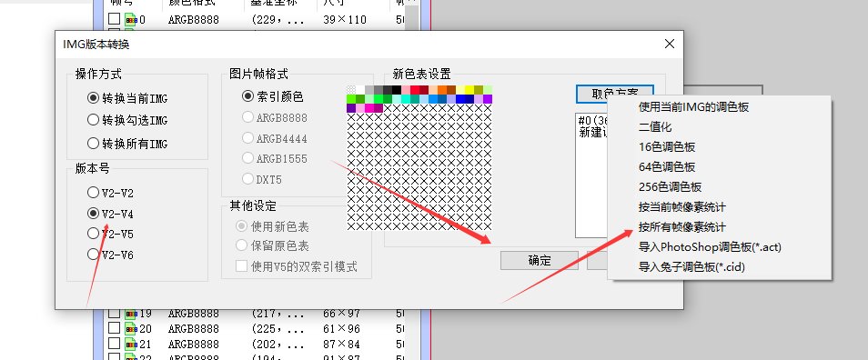The width and height of the screenshot is (868, 360).
Task: Tick the checkbox for frame 19
Action: pos(114,314)
